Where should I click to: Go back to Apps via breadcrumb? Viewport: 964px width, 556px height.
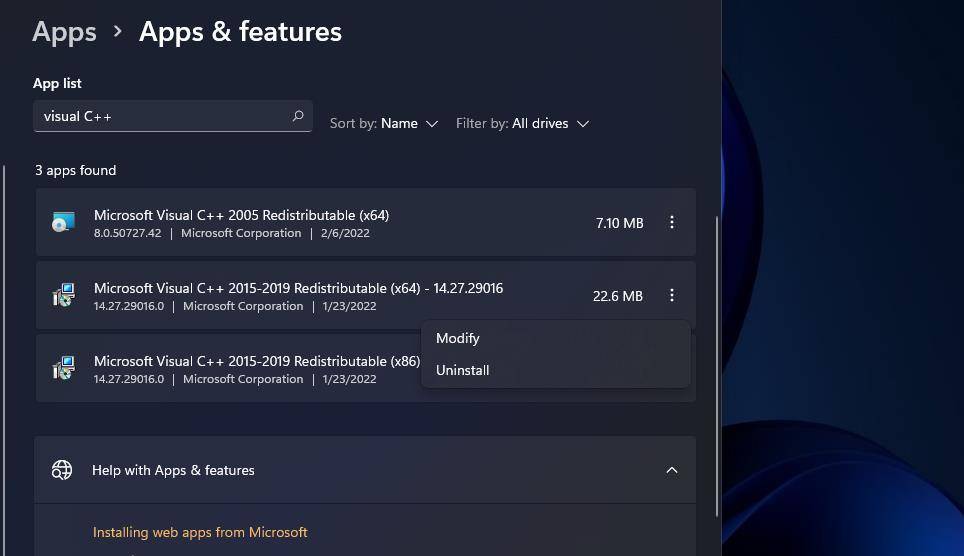coord(64,32)
